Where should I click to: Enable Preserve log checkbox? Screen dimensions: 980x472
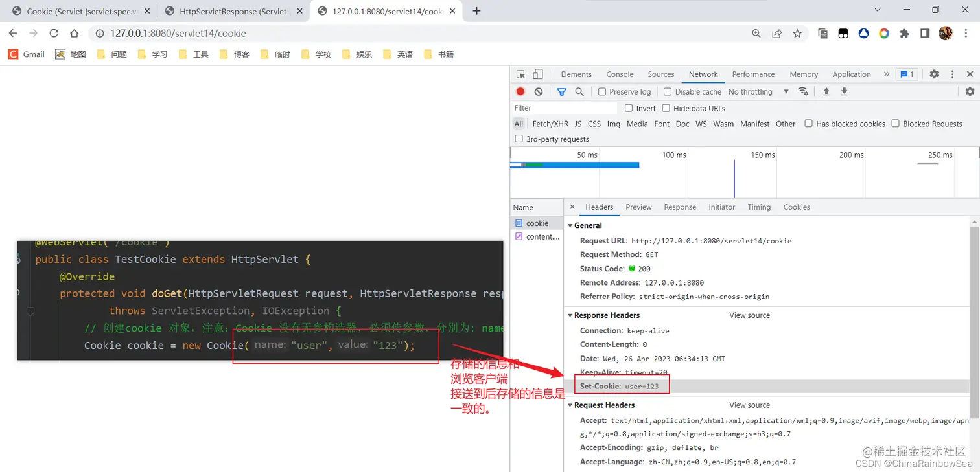(x=602, y=92)
